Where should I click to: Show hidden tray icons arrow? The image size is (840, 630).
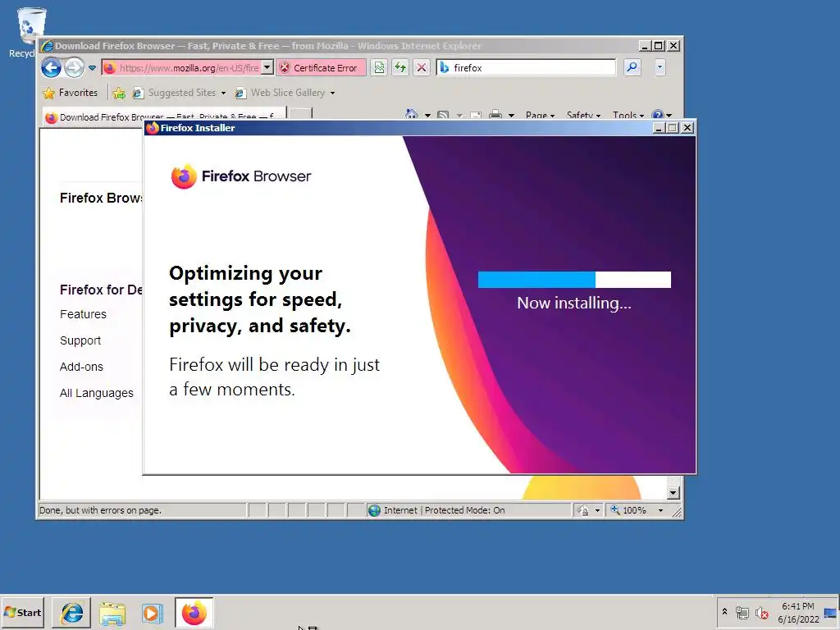(725, 611)
